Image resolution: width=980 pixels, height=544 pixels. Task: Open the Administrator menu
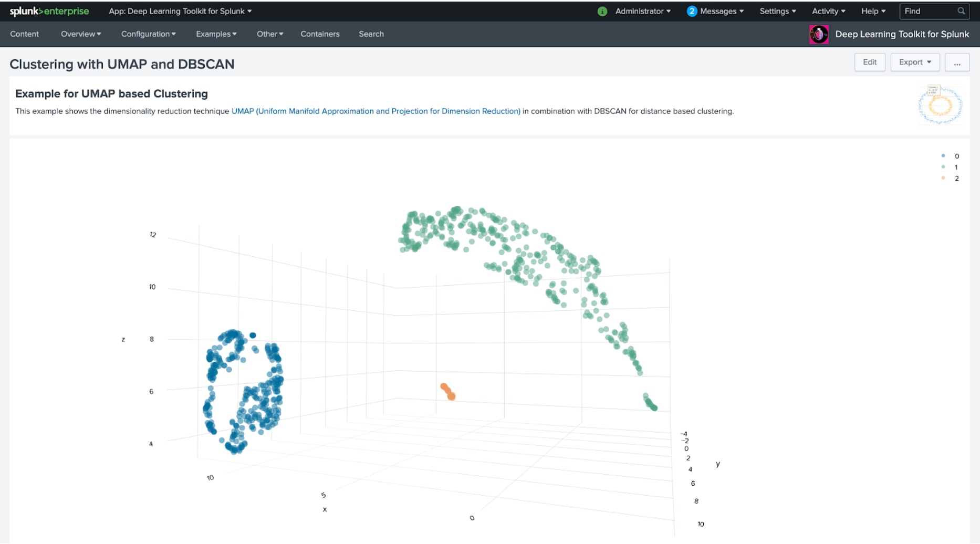point(643,11)
